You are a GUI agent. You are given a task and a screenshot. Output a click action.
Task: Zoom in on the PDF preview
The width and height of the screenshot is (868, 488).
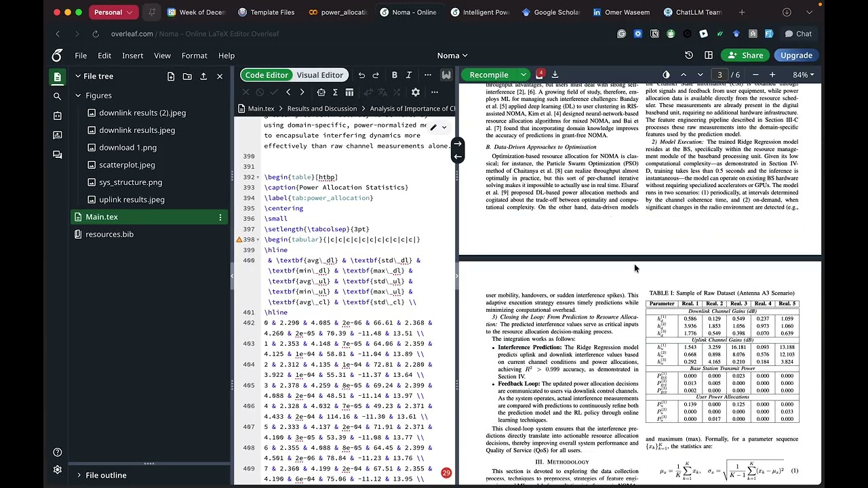point(772,75)
